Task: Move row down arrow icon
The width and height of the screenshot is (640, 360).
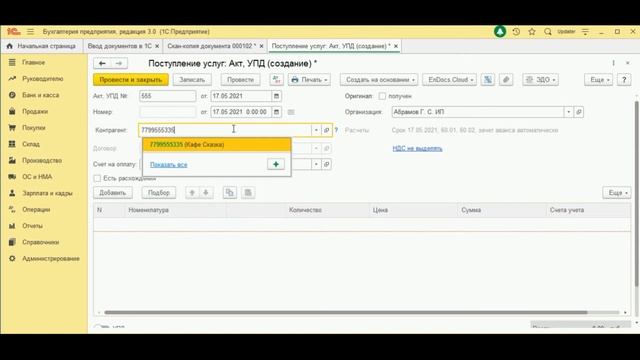Action: [x=206, y=193]
